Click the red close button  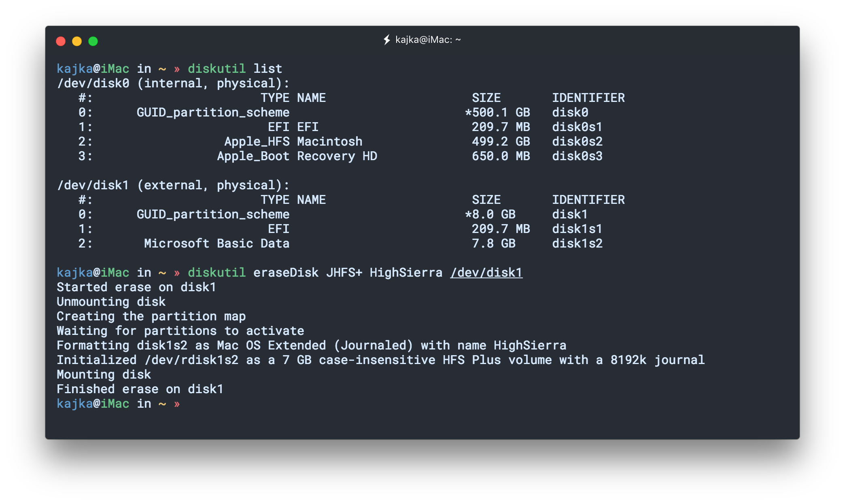pyautogui.click(x=61, y=41)
